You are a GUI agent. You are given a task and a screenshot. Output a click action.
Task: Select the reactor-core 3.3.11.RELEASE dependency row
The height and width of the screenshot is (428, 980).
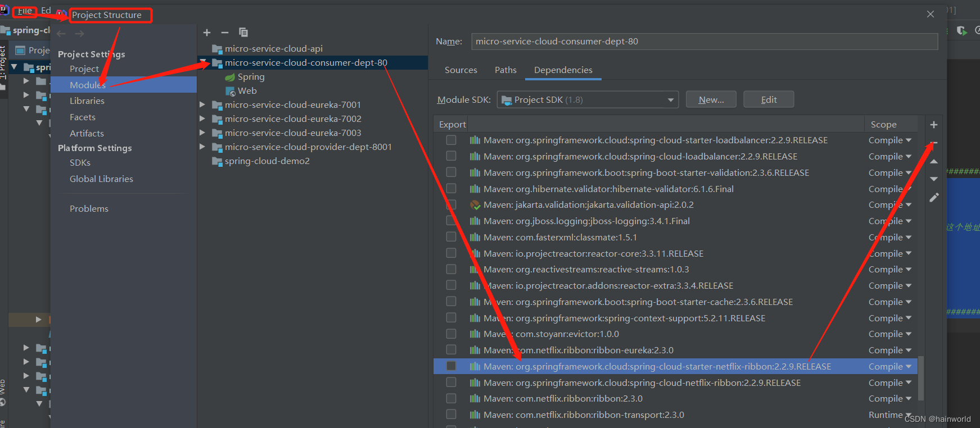tap(675, 254)
